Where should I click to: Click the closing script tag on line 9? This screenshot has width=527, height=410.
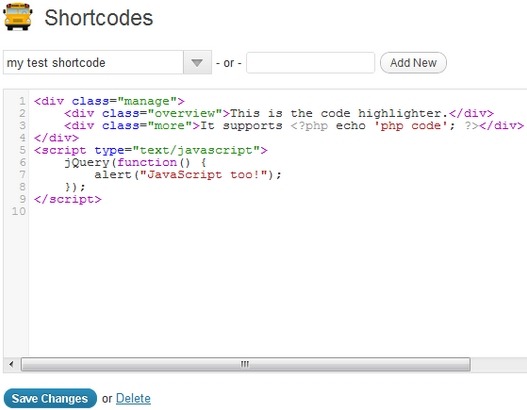[68, 199]
